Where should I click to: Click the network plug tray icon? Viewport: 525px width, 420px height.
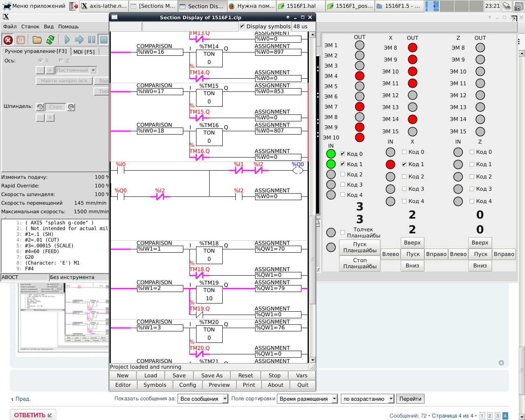507,6
